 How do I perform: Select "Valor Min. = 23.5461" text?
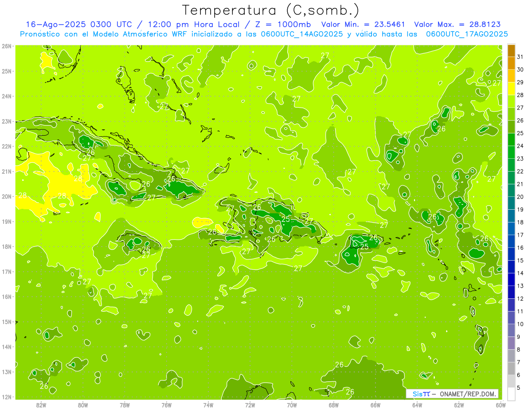coord(363,24)
